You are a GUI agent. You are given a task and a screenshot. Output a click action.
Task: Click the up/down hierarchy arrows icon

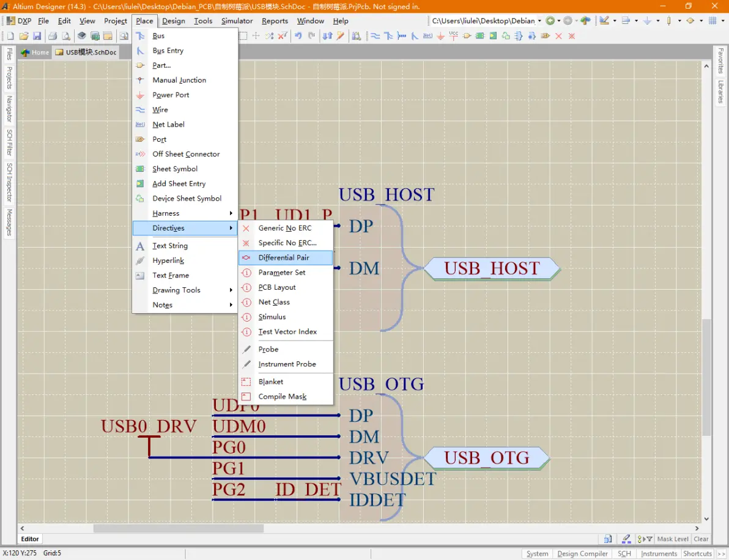[x=328, y=36]
